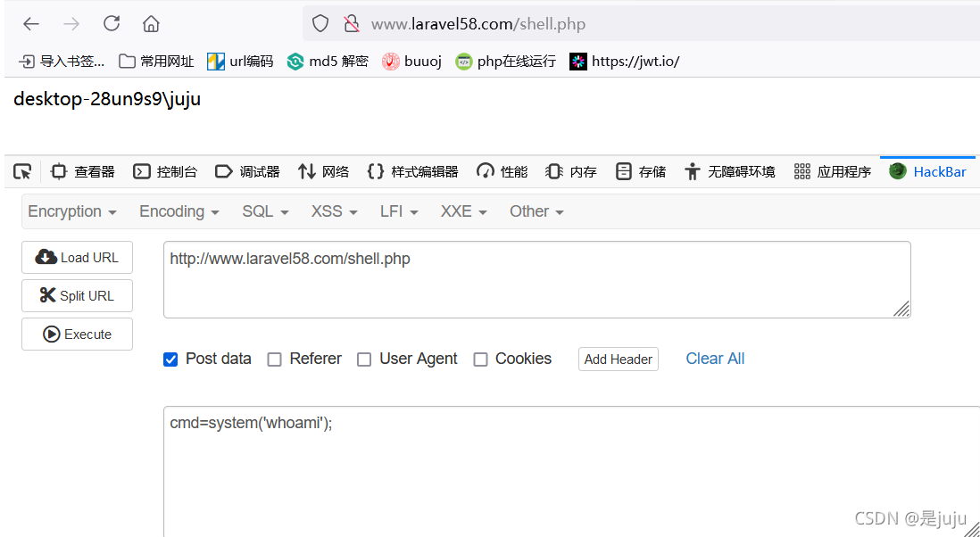Click the Clear All link
This screenshot has height=537, width=980.
pos(715,359)
